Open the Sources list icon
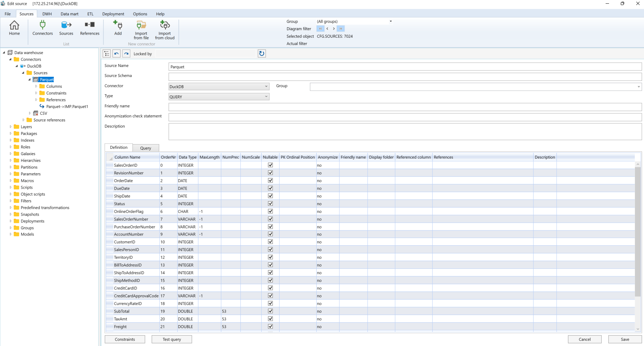The height and width of the screenshot is (346, 644). 66,28
